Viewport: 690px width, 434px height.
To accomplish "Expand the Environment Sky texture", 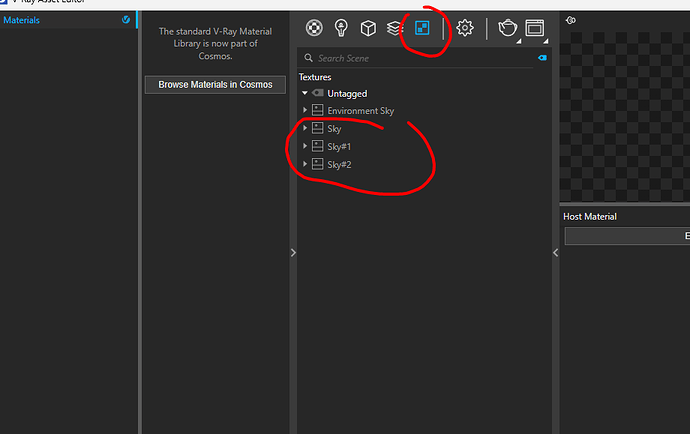I will pyautogui.click(x=305, y=110).
